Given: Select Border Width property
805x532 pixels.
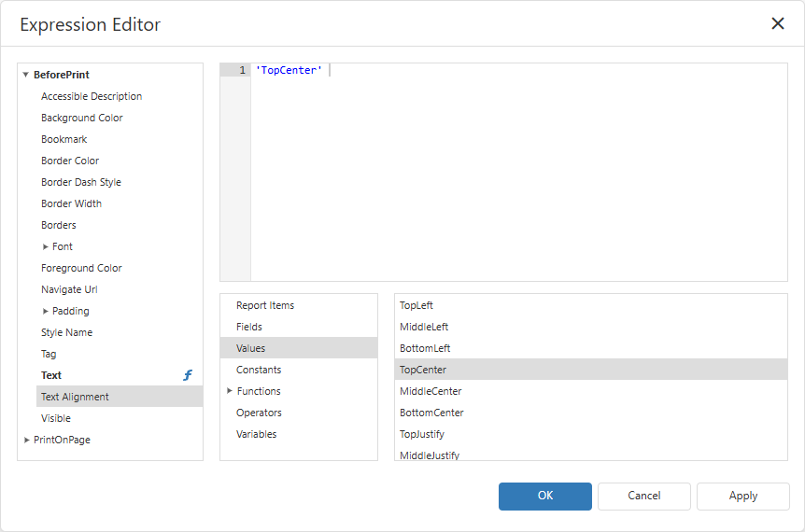Looking at the screenshot, I should [71, 203].
